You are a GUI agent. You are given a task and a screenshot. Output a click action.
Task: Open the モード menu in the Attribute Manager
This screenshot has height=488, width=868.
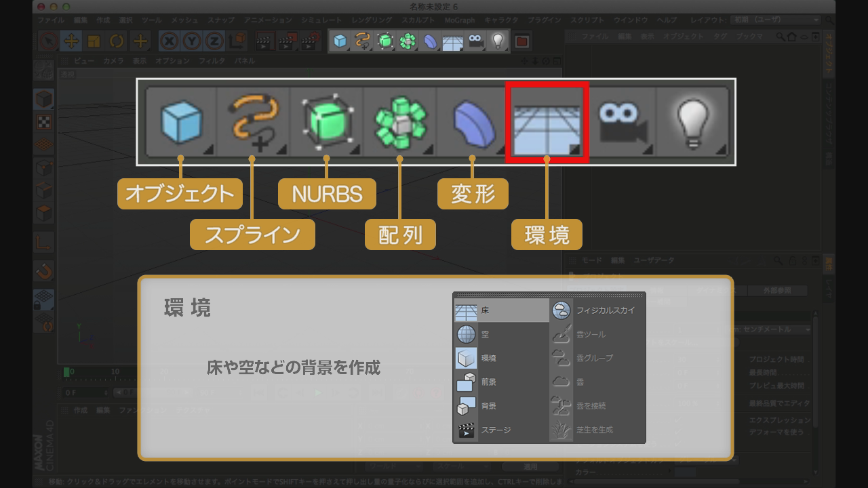(592, 260)
